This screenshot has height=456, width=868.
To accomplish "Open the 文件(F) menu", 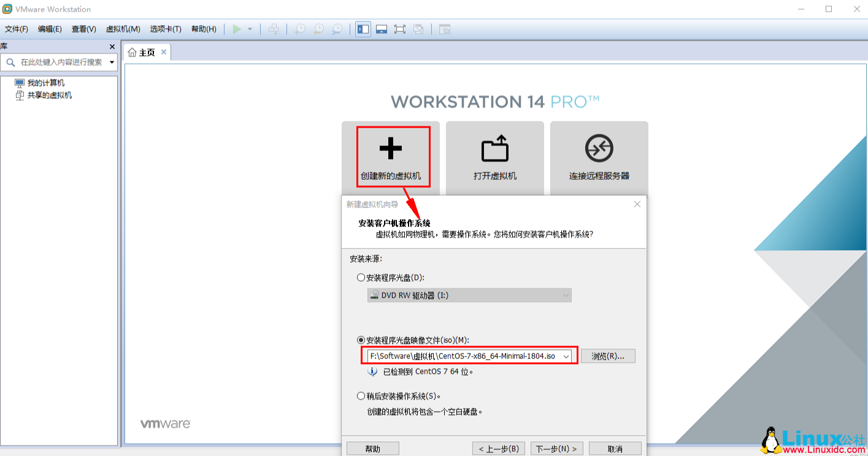I will [17, 29].
